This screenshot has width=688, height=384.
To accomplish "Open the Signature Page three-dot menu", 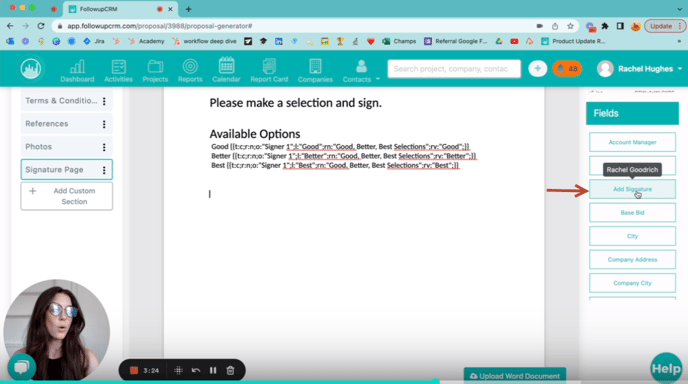I will 104,170.
